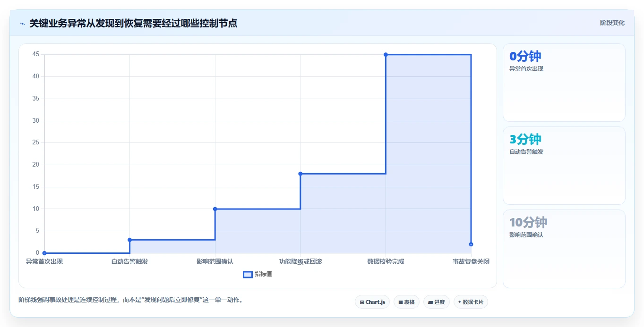Click data point at 功能降级或回滚 value 18

(x=301, y=174)
